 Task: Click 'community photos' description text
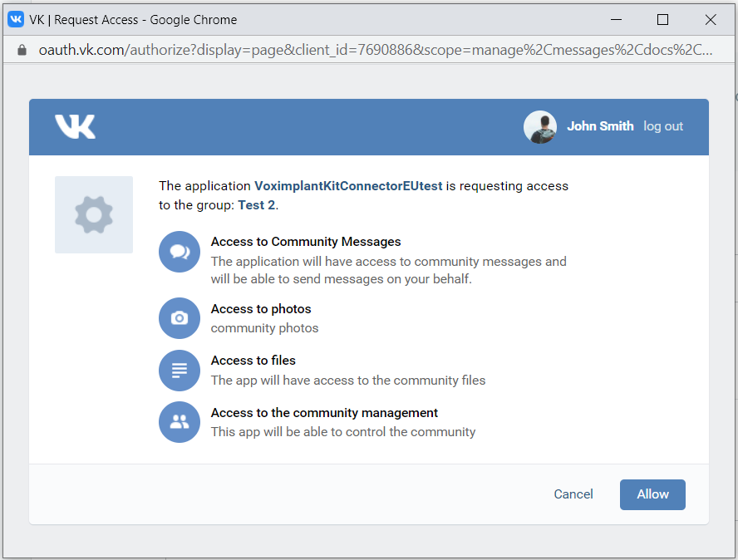(264, 328)
